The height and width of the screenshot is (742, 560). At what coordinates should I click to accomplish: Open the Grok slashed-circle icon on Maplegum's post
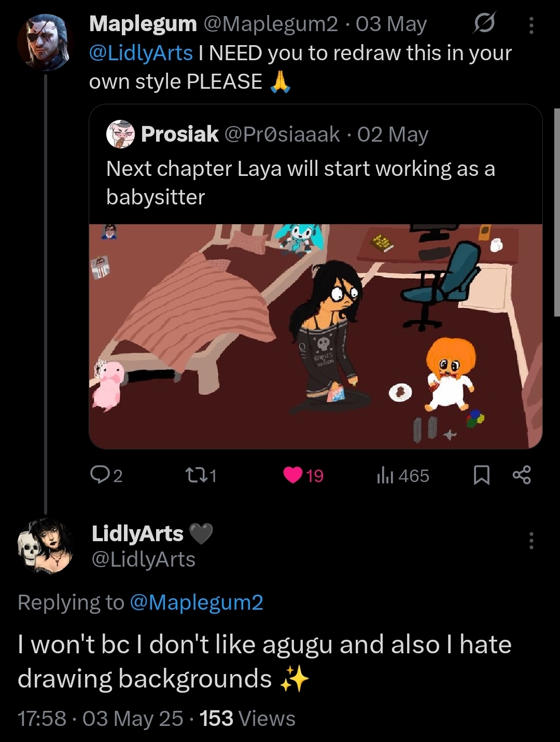pos(484,24)
